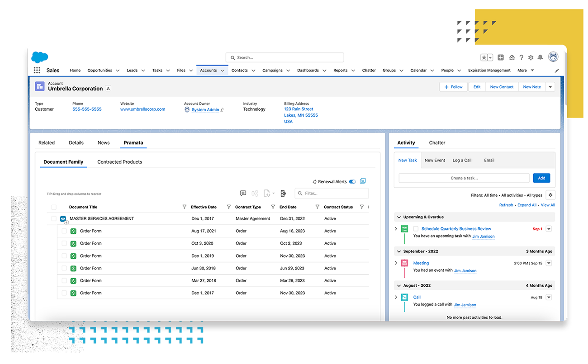Open the Accounts tab dropdown arrow

click(223, 71)
